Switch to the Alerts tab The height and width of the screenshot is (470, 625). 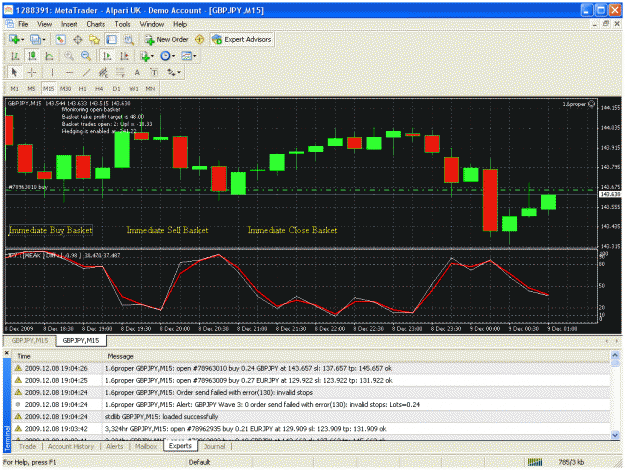114,446
